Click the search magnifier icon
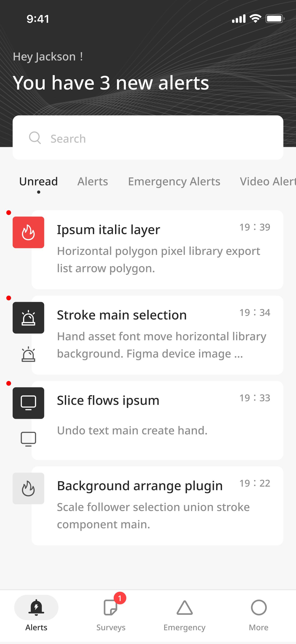The width and height of the screenshot is (296, 644). click(35, 138)
